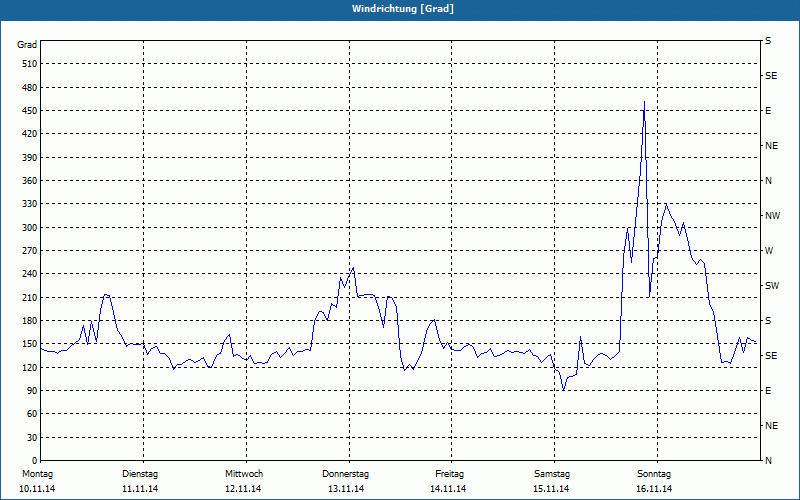Image resolution: width=800 pixels, height=500 pixels.
Task: Click the Donnerstag day label
Action: click(345, 474)
